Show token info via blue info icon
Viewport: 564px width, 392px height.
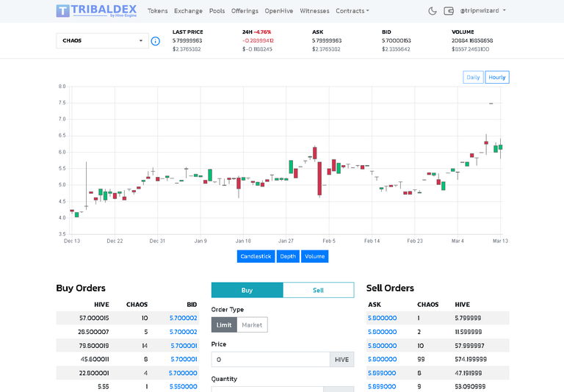coord(156,41)
